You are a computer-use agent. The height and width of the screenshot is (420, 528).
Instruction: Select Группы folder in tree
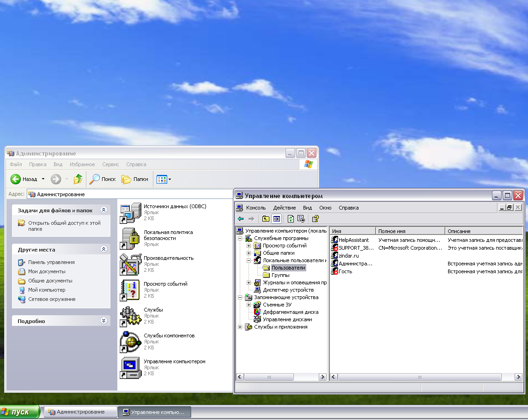click(280, 275)
